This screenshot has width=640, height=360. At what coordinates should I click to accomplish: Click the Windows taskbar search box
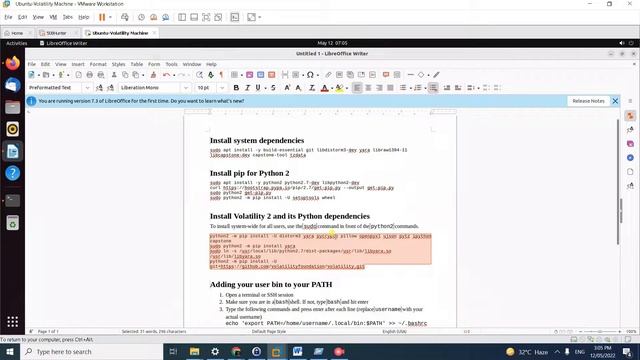[91, 351]
